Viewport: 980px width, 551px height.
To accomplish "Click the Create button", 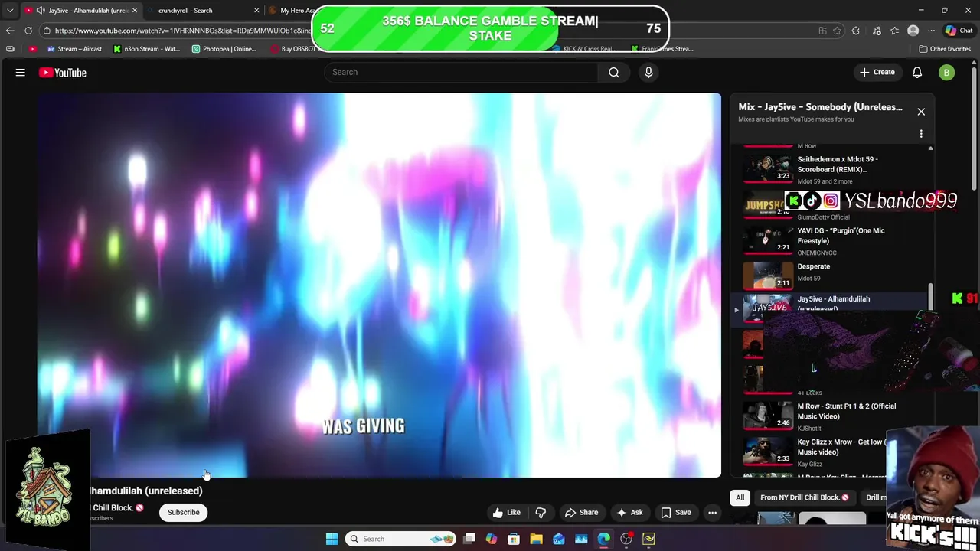I will [877, 73].
